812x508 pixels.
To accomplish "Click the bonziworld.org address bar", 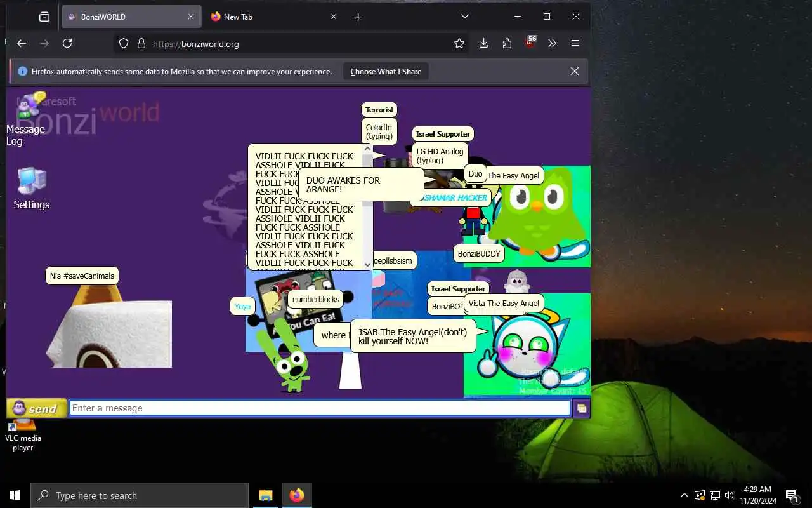I will pyautogui.click(x=292, y=43).
